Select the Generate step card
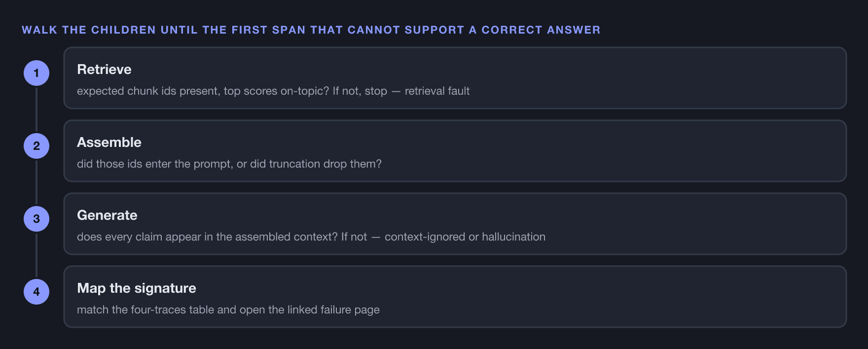Screen dimensions: 868x349 (x=455, y=224)
